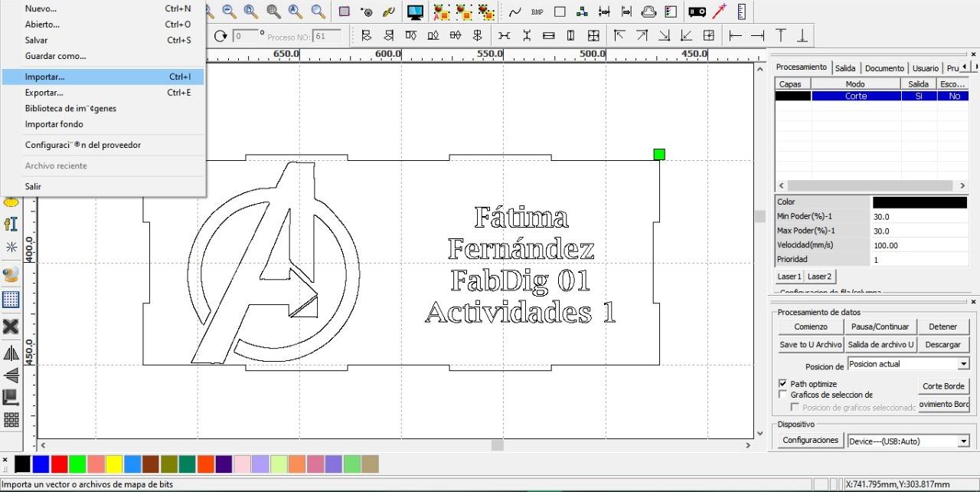Click the red magic wand icon
Viewport: 980px width, 492px height.
coord(719,11)
